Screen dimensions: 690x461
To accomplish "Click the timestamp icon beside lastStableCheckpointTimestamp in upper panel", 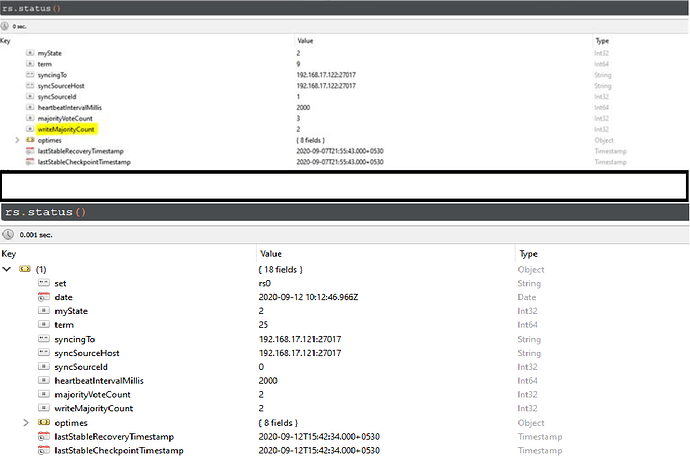I will tap(29, 162).
